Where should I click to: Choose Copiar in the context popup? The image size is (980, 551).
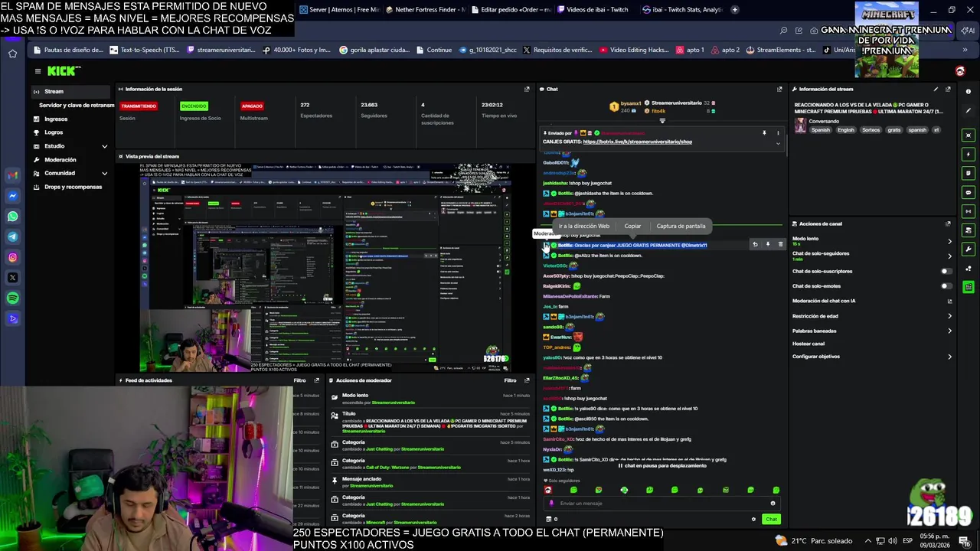coord(632,226)
